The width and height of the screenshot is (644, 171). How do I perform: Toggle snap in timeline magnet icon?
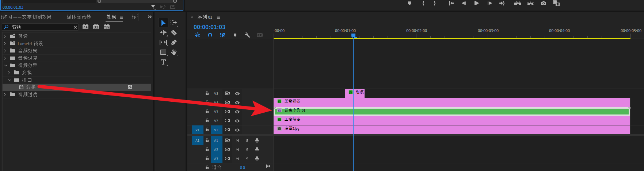tap(210, 35)
